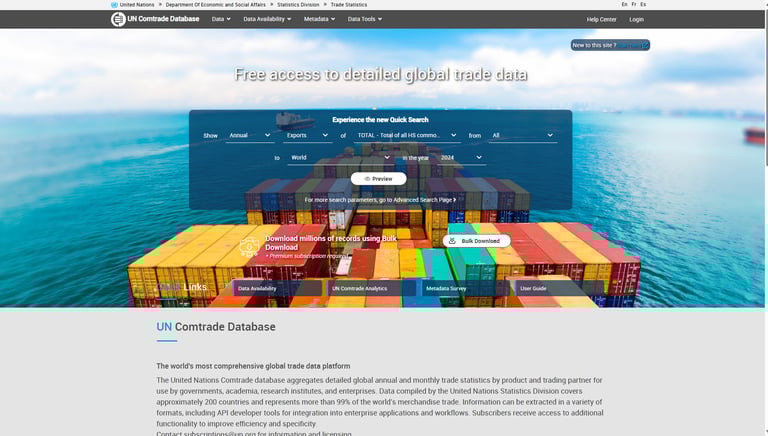Click the bulk download cloud icon
The height and width of the screenshot is (436, 768).
click(x=249, y=247)
